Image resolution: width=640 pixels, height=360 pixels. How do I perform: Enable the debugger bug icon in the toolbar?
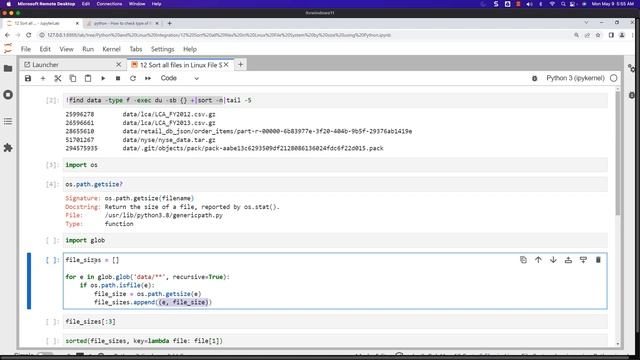[x=534, y=78]
